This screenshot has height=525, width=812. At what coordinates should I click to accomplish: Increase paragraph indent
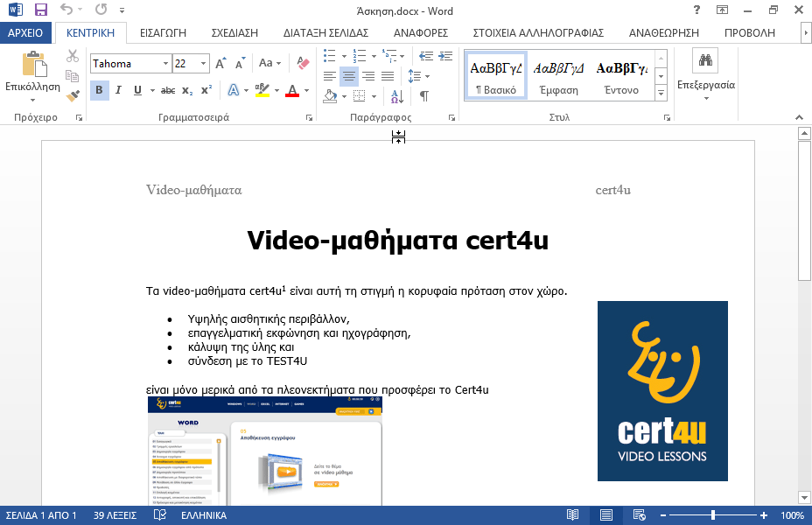click(x=445, y=56)
